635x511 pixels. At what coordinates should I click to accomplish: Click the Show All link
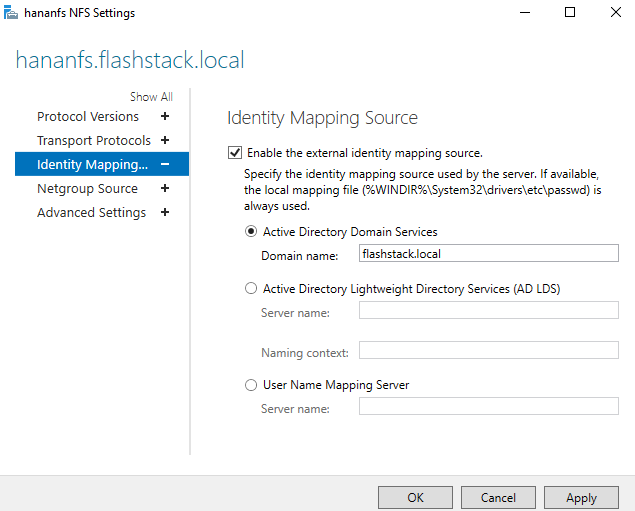coord(151,97)
